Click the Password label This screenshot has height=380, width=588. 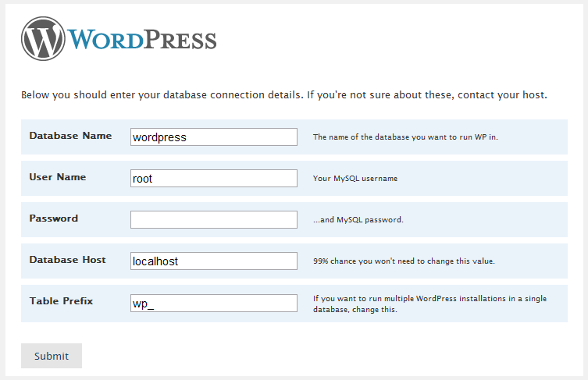[54, 218]
